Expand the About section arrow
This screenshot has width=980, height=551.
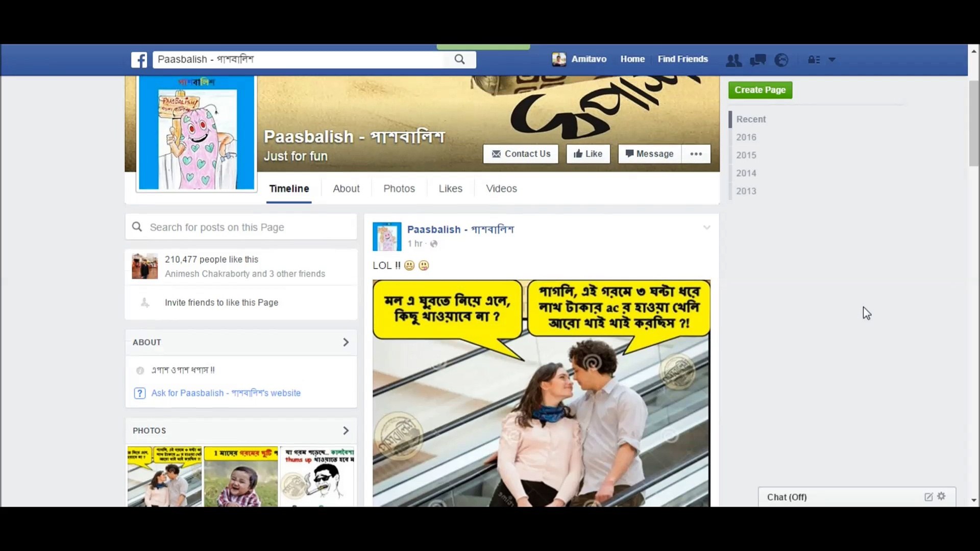pyautogui.click(x=346, y=342)
